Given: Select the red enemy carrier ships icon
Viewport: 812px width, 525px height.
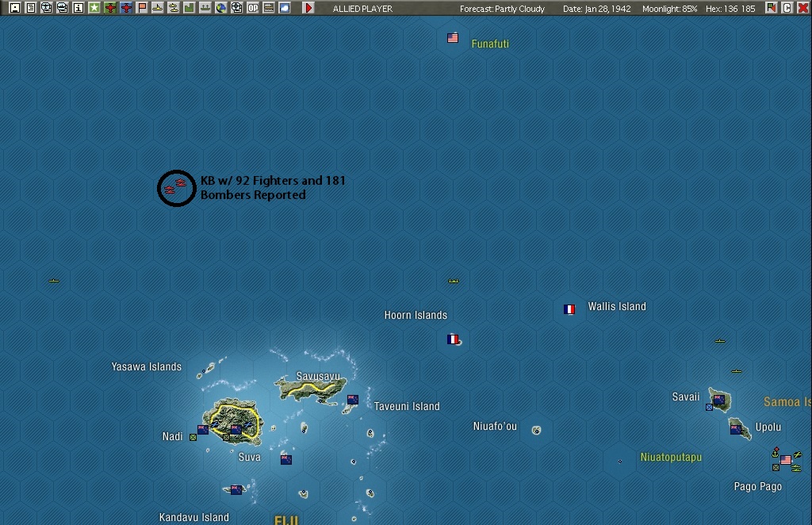Looking at the screenshot, I should click(175, 186).
